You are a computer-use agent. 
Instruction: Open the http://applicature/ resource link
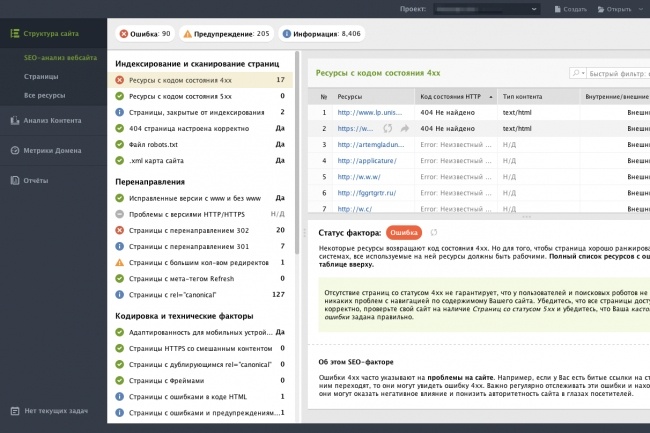(367, 161)
